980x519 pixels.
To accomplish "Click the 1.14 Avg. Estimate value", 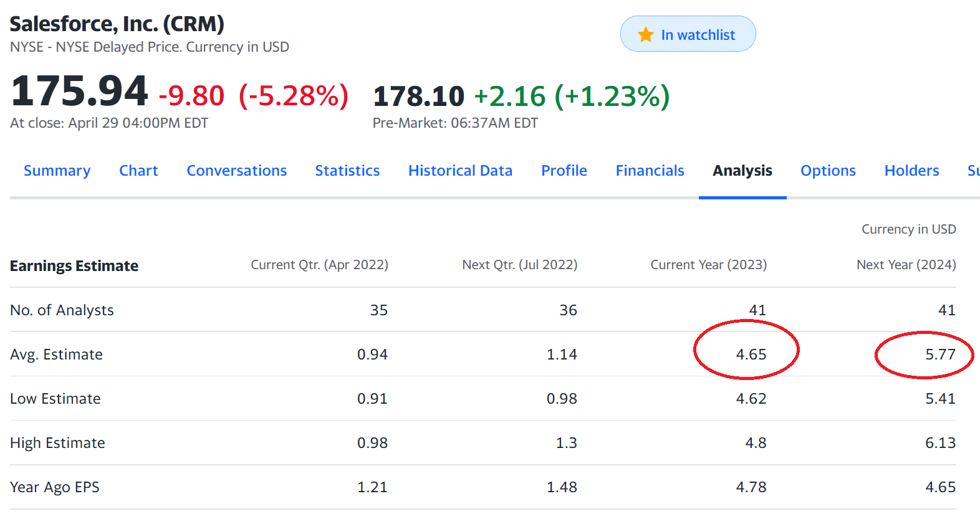I will [562, 355].
